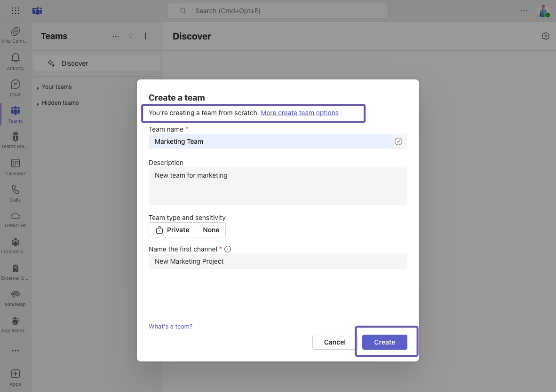The height and width of the screenshot is (392, 556).
Task: Follow the More create team options link
Action: tap(300, 113)
